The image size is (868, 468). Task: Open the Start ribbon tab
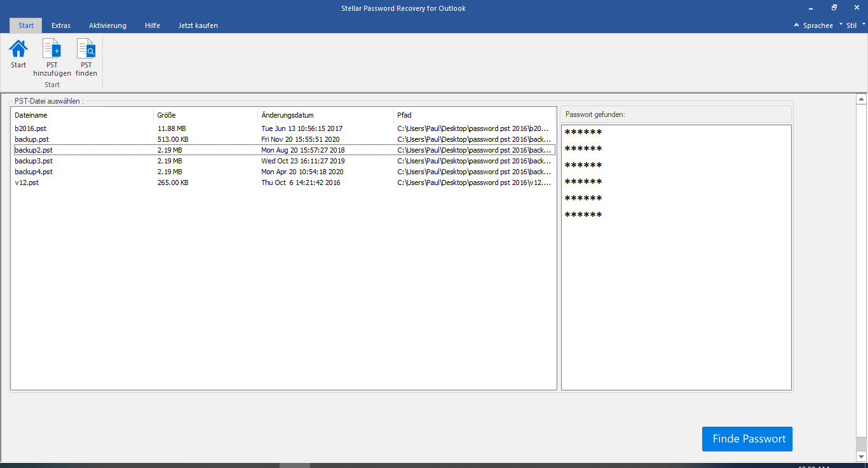pos(26,25)
